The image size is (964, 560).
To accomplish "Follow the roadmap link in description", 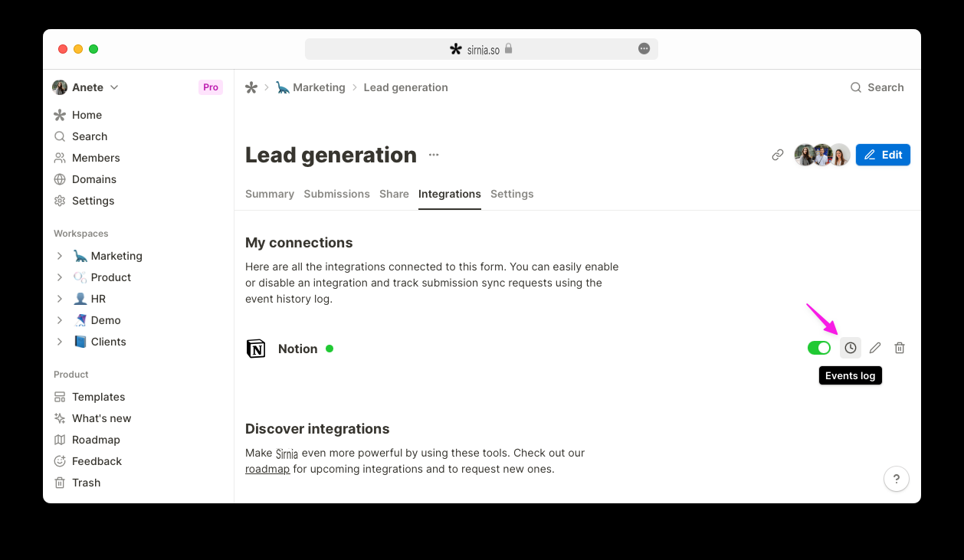I will point(267,469).
